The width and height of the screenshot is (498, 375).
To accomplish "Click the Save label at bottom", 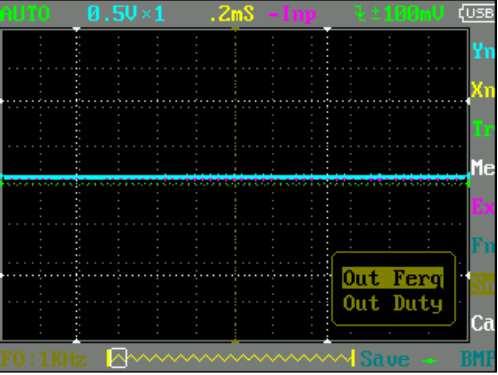I will (385, 359).
